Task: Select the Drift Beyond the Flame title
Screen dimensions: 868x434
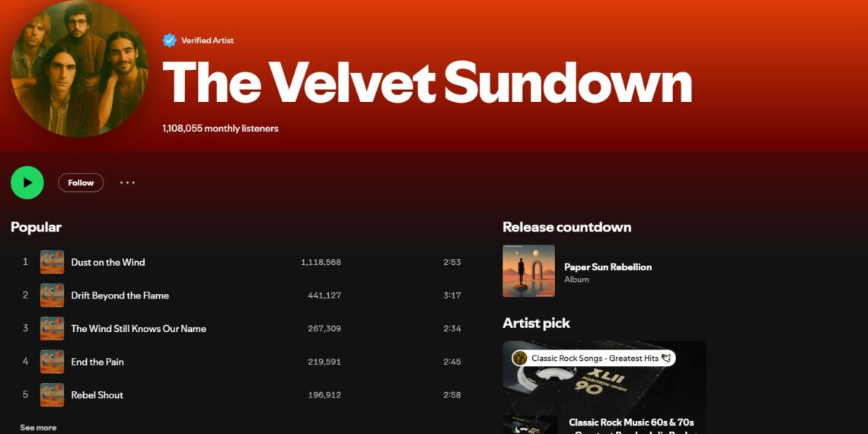Action: (x=120, y=295)
